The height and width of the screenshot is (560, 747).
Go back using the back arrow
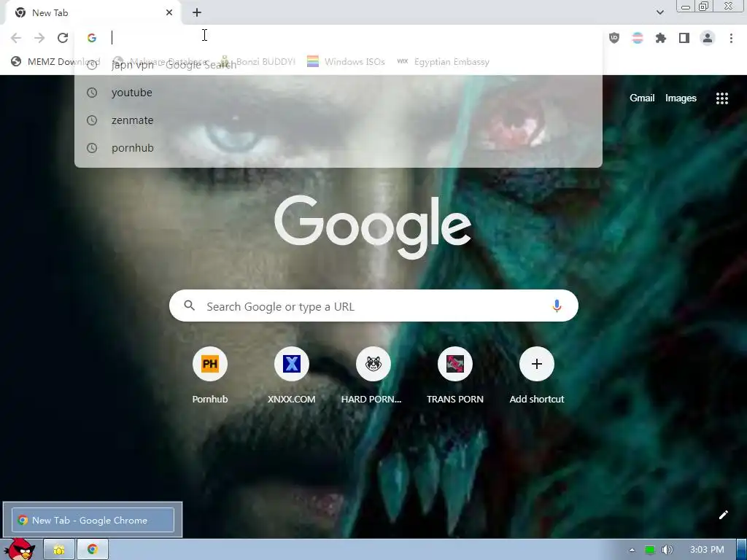pyautogui.click(x=16, y=38)
